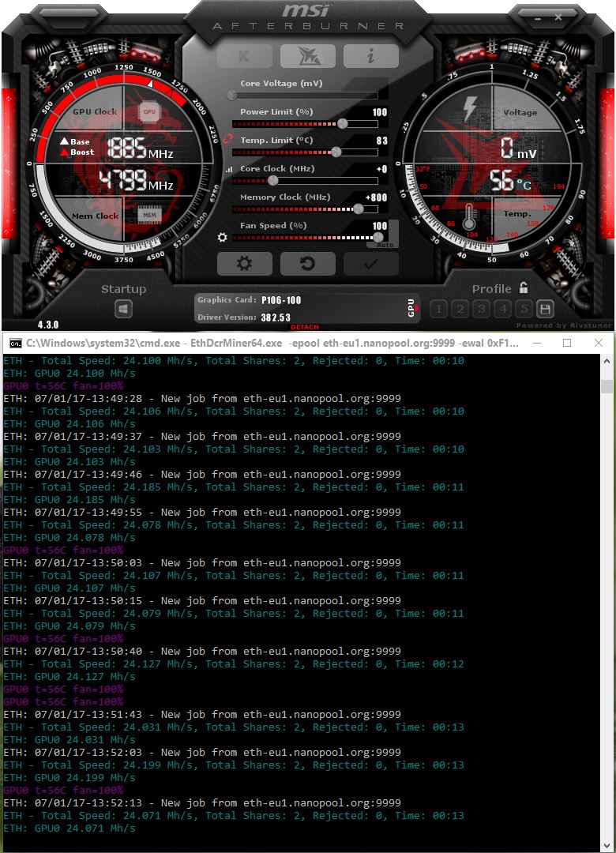Toggle the profile lock icon
This screenshot has height=853, width=616.
point(524,287)
